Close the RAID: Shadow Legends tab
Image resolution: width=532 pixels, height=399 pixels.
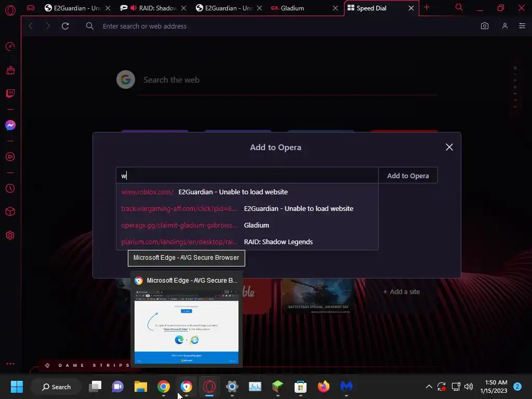click(183, 8)
